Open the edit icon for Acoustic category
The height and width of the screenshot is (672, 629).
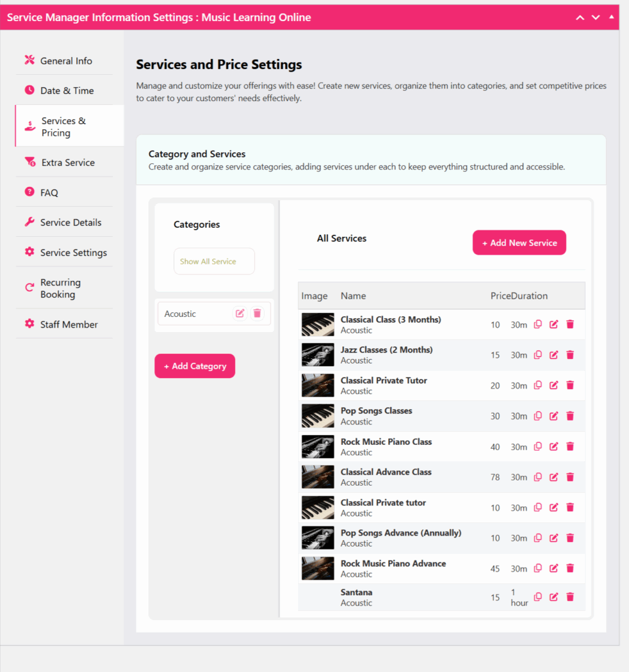point(239,313)
